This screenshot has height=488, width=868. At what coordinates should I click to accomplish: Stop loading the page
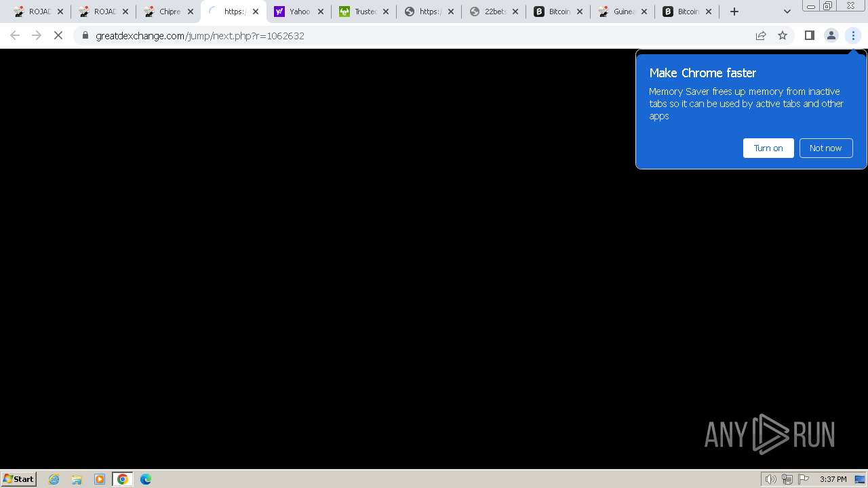coord(58,35)
